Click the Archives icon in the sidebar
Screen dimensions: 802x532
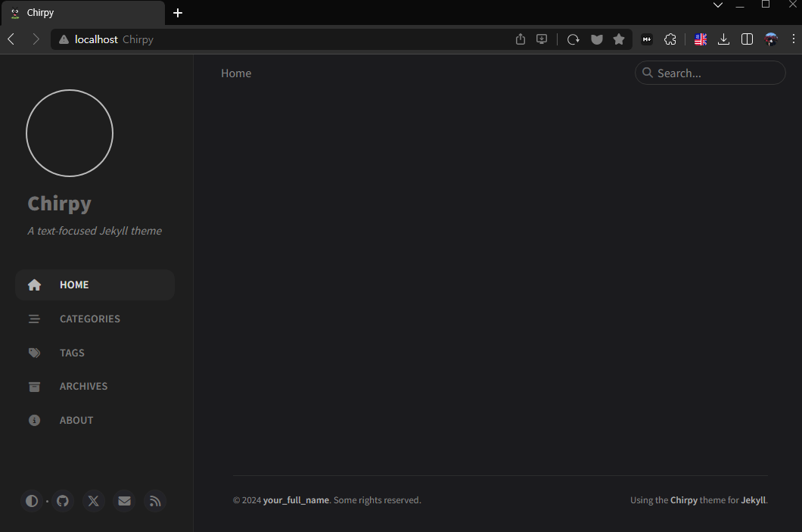[34, 387]
